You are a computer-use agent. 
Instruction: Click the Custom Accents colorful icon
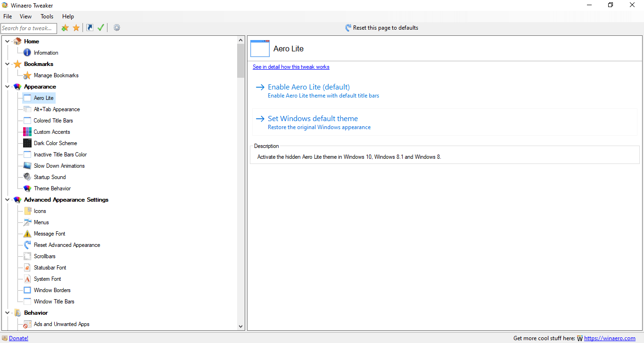click(27, 132)
